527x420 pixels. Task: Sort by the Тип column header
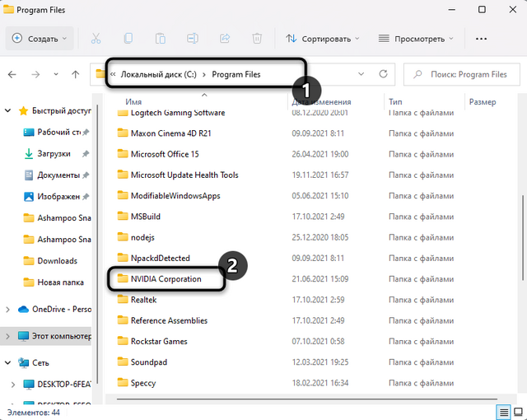tap(395, 102)
